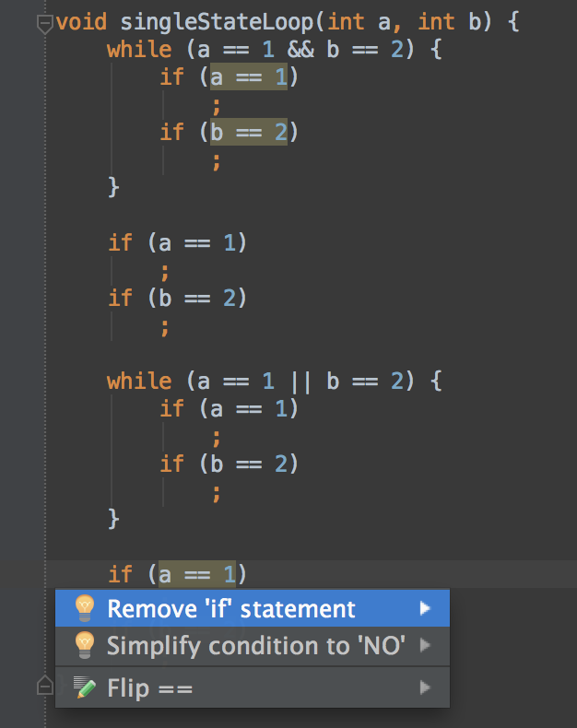Click the "while (a == 1 || b == 2)" line
The width and height of the screenshot is (577, 728).
[274, 382]
